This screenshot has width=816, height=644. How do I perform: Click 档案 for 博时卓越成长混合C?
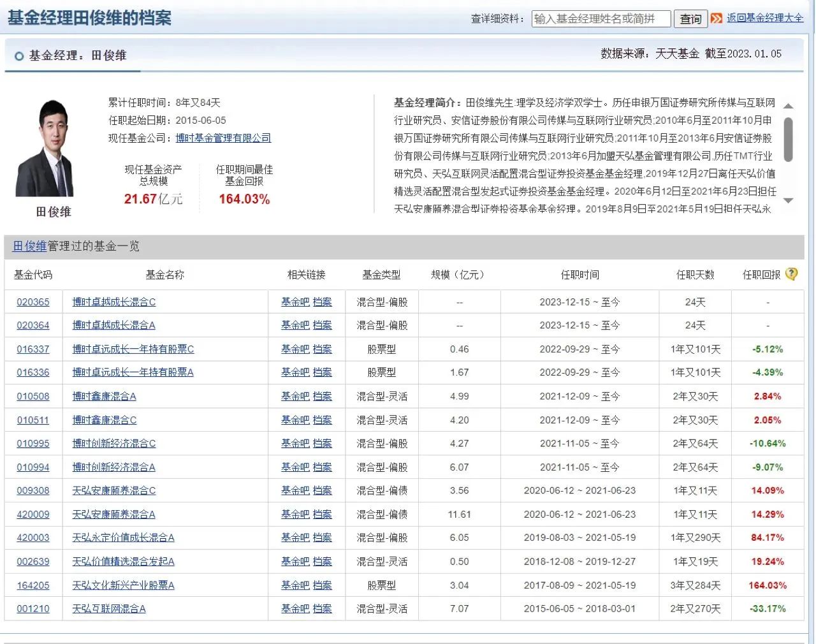(x=322, y=302)
